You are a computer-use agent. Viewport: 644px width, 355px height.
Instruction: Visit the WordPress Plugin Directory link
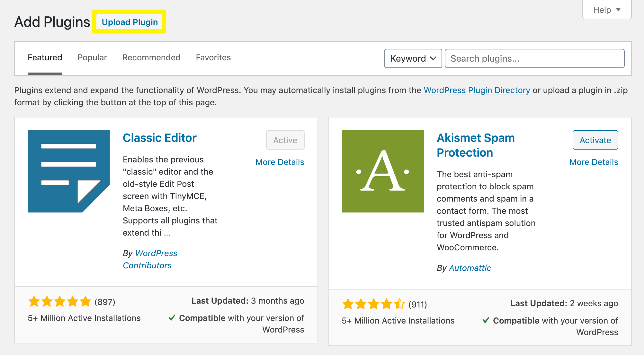pyautogui.click(x=477, y=90)
